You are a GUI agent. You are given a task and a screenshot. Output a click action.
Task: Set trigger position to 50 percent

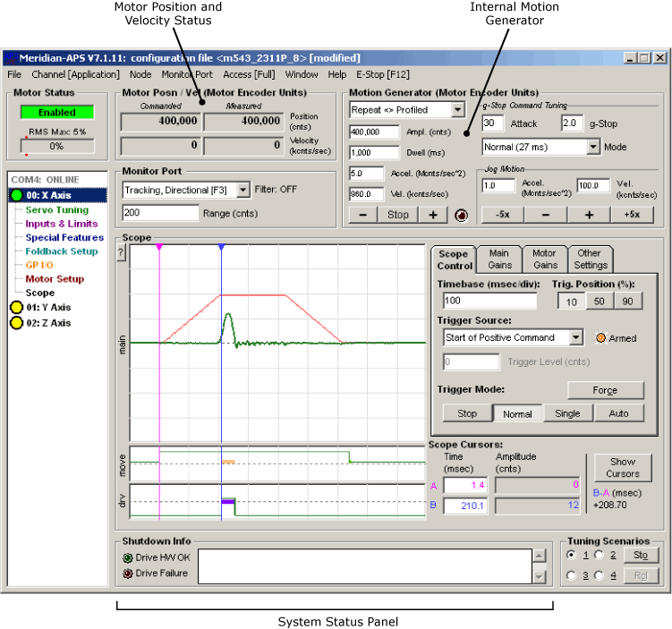pyautogui.click(x=597, y=302)
